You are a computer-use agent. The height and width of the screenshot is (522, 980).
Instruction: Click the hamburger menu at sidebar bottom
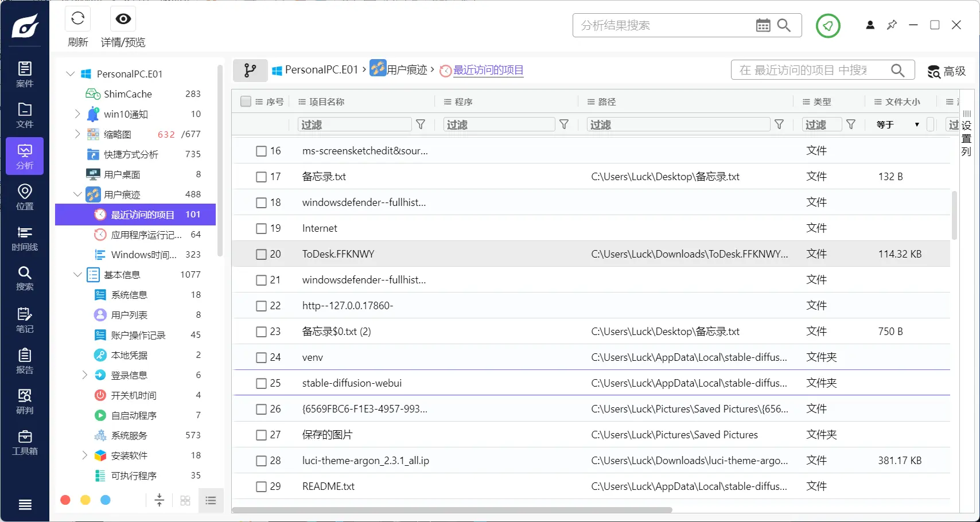pyautogui.click(x=25, y=505)
